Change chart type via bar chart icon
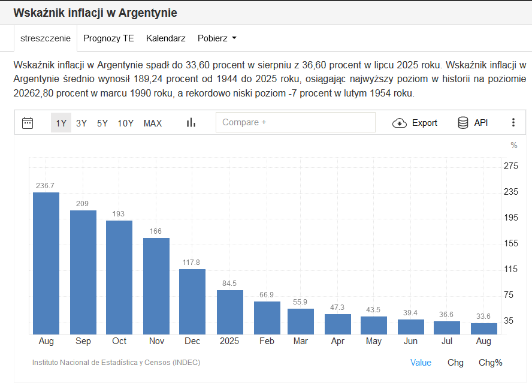 point(191,123)
